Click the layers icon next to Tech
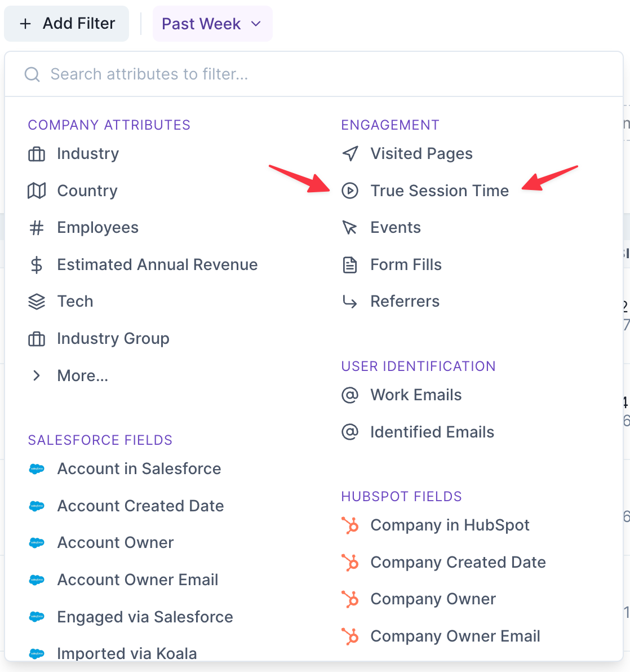 point(37,302)
